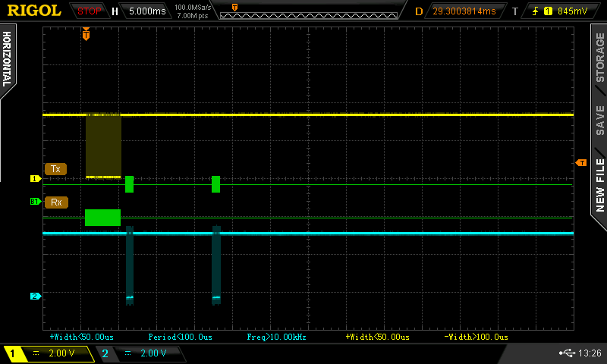Click the red STOP run status indicator
The height and width of the screenshot is (364, 607).
pyautogui.click(x=89, y=11)
